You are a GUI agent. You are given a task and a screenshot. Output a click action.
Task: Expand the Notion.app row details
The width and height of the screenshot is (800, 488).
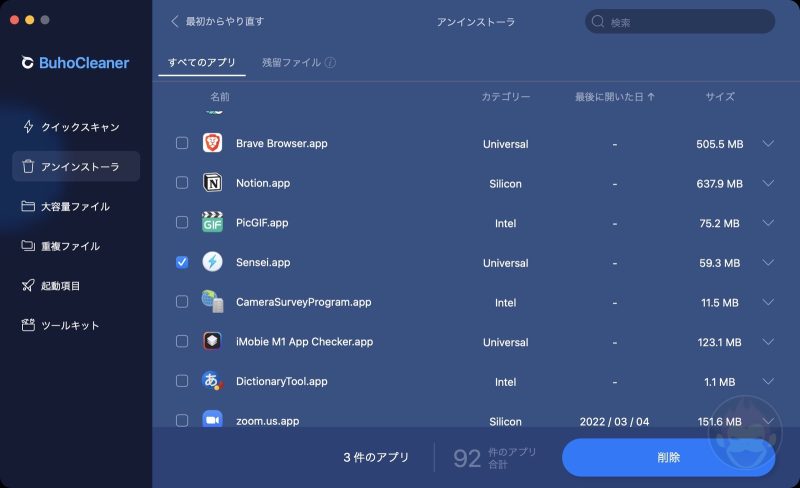768,183
